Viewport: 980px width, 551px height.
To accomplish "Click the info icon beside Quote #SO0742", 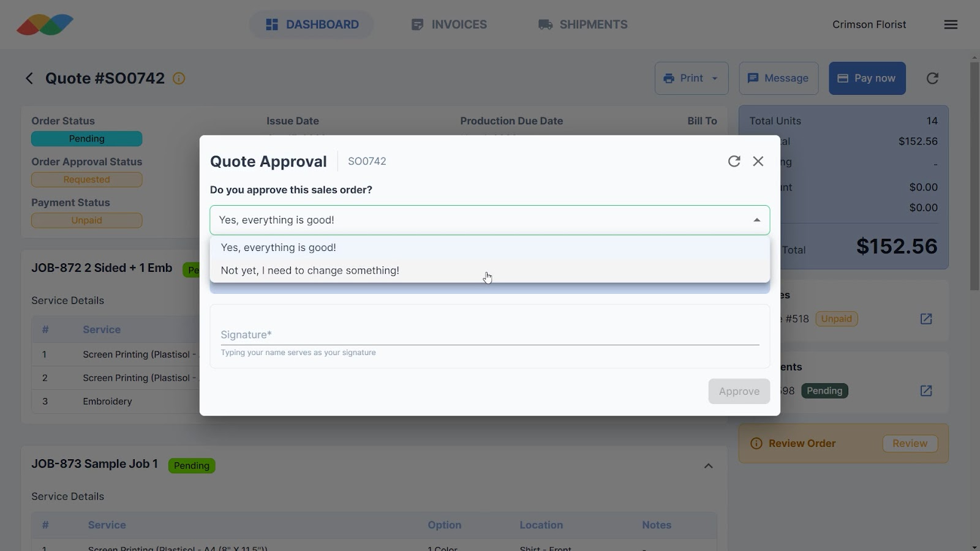I will click(x=179, y=78).
